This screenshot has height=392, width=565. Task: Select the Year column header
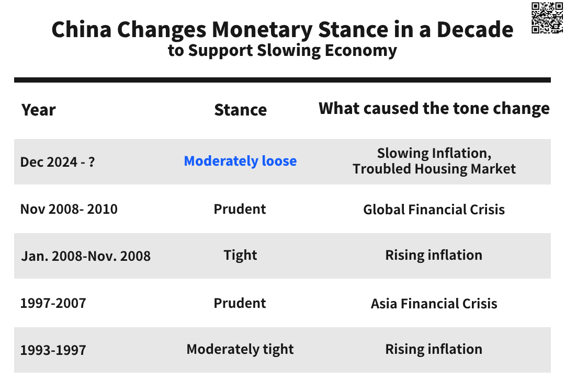click(39, 110)
